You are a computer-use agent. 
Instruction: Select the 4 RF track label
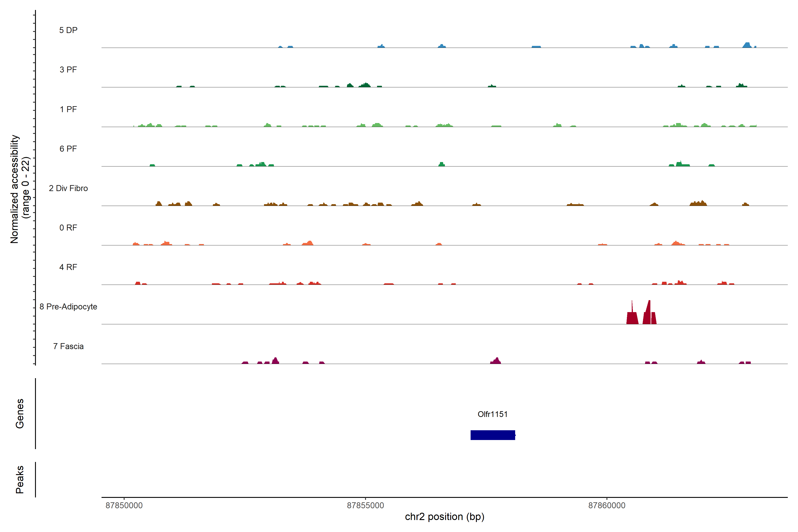coord(68,267)
